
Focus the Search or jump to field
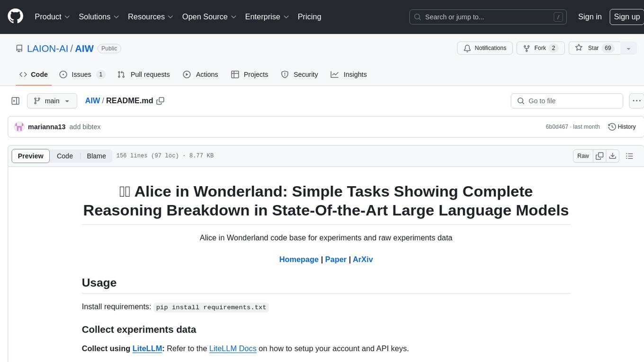click(489, 17)
